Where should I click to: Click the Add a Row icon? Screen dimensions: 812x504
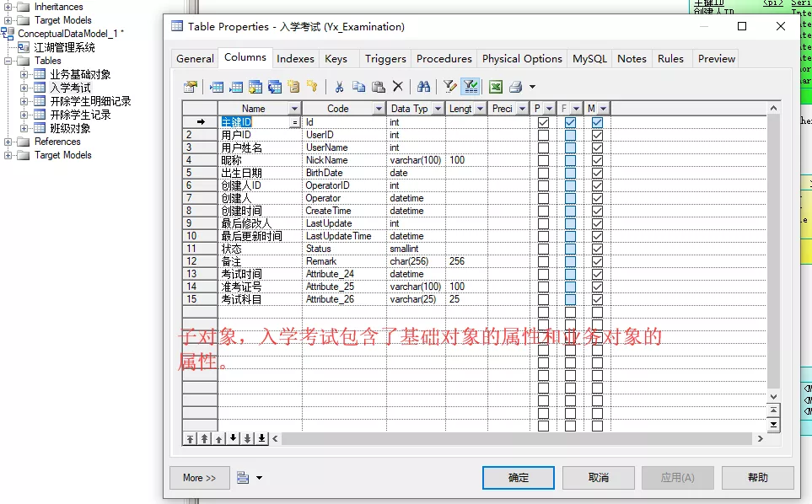235,87
